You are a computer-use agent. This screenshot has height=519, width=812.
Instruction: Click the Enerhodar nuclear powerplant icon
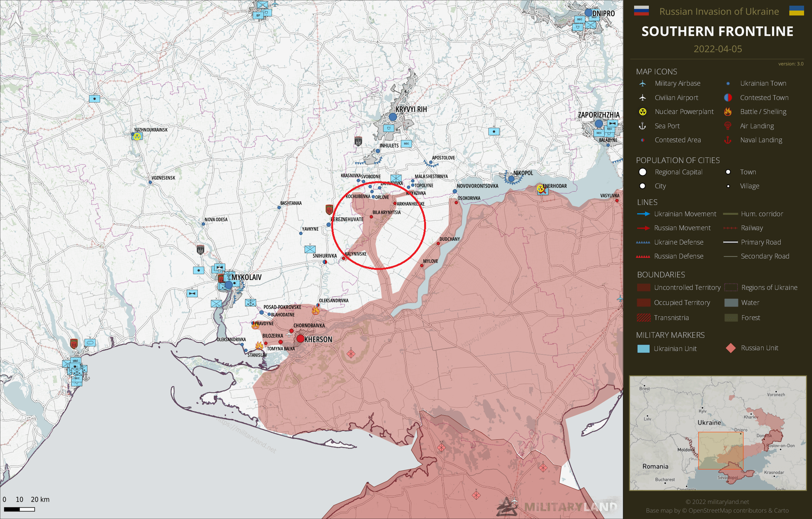(540, 188)
